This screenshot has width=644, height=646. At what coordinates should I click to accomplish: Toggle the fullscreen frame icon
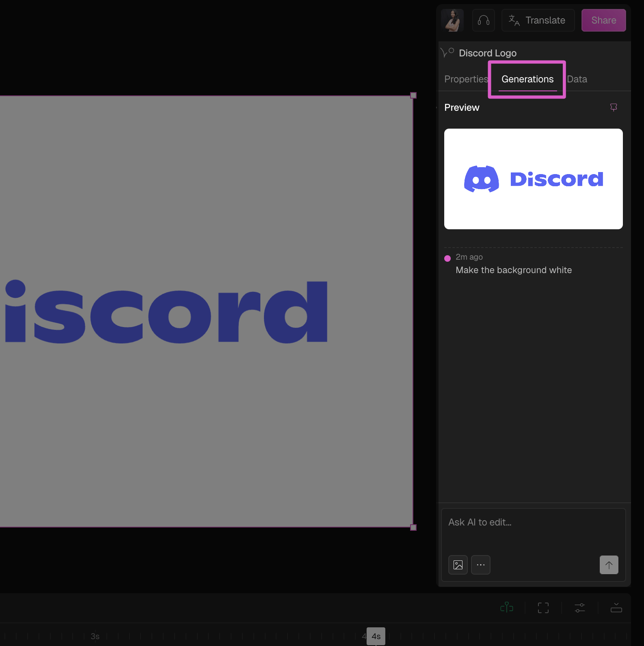(543, 607)
